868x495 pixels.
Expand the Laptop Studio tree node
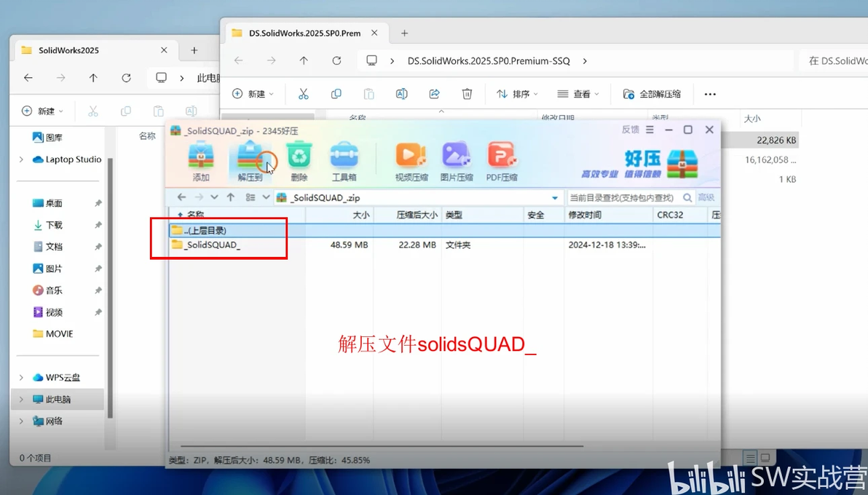click(21, 159)
